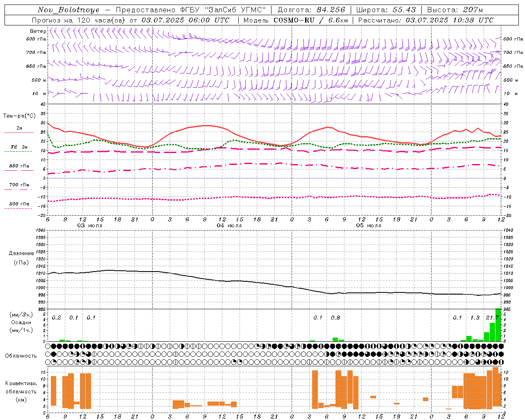The height and width of the screenshot is (420, 525).
Task: Click the '(мм/3ч.)' precipitation unit label
Action: (21, 315)
